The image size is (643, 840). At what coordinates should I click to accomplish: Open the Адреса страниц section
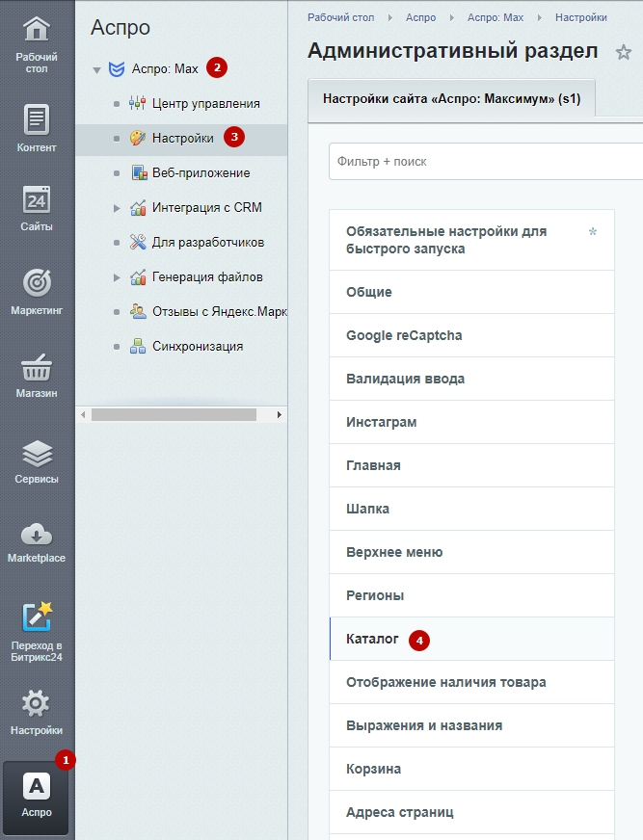coord(472,813)
